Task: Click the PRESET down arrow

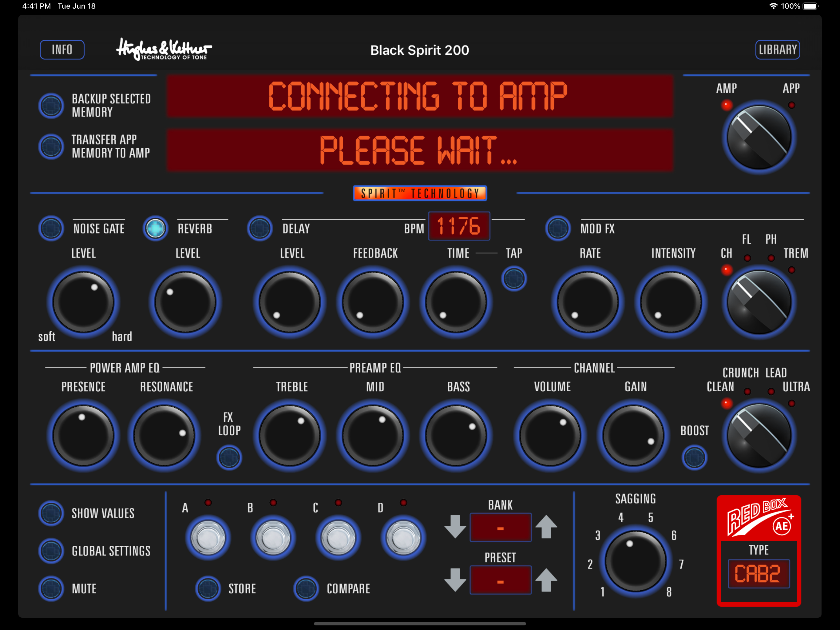Action: coord(455,580)
